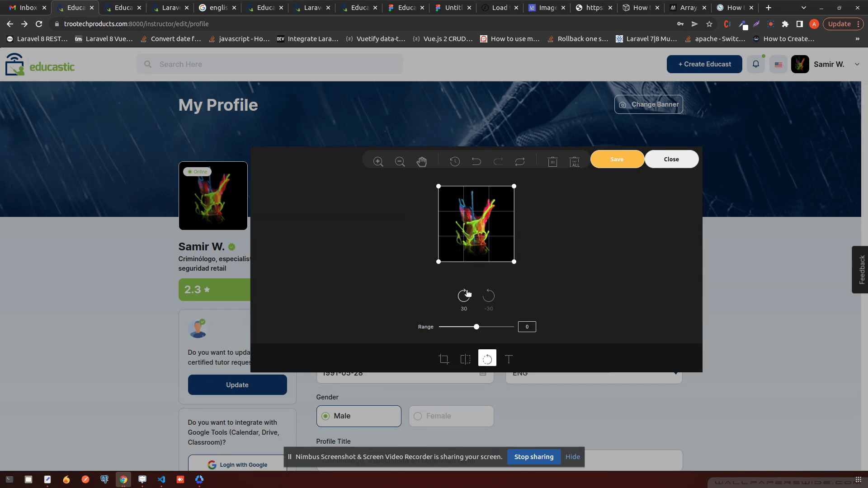
Task: Switch to the englis Google tab
Action: click(x=218, y=8)
